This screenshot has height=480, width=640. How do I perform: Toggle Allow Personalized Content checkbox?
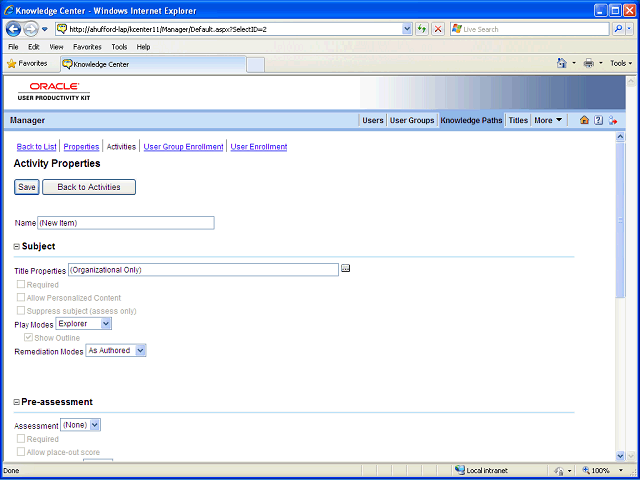click(x=21, y=297)
